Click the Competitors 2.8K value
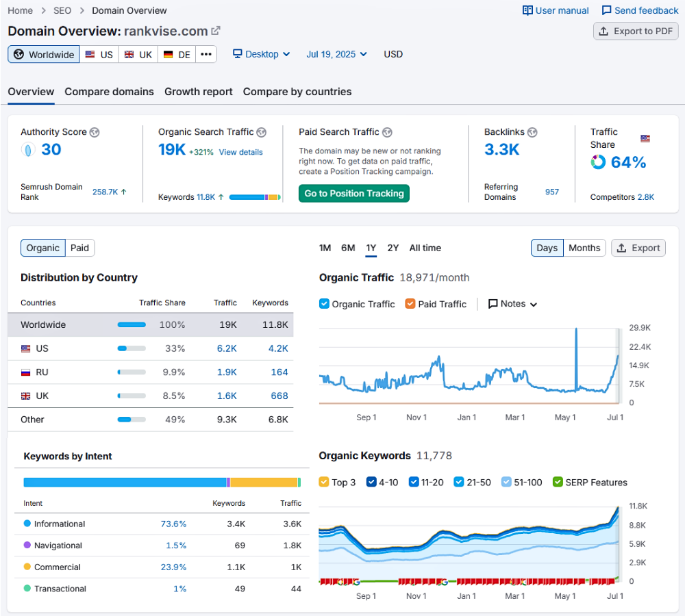 (646, 197)
